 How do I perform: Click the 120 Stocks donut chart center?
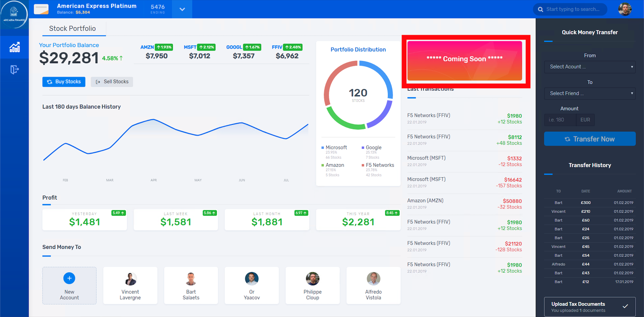pyautogui.click(x=358, y=95)
